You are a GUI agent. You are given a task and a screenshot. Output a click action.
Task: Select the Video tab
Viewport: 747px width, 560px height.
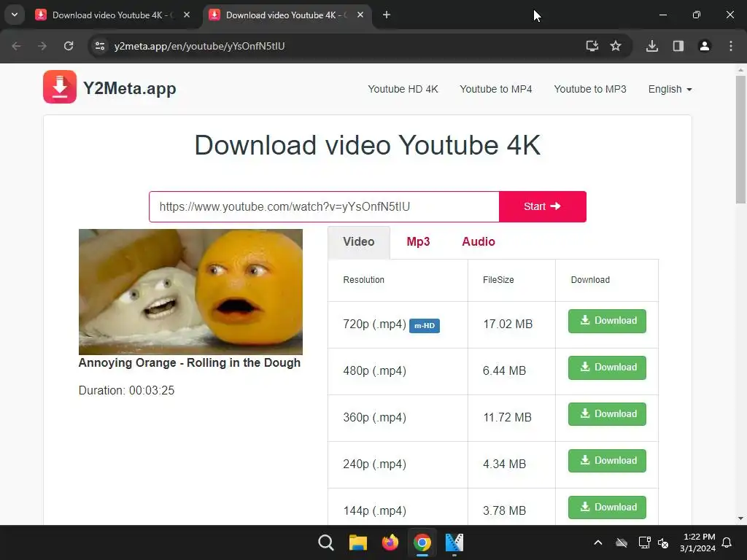(359, 242)
